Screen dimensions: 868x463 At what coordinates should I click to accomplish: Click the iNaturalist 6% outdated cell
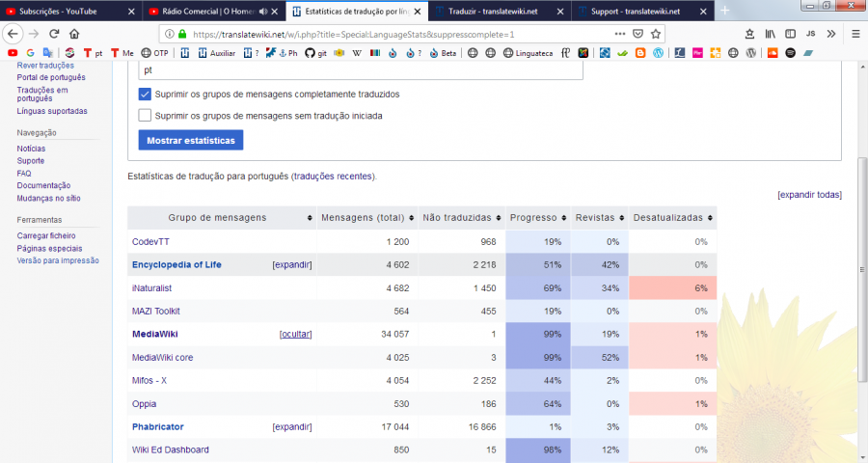pyautogui.click(x=672, y=288)
